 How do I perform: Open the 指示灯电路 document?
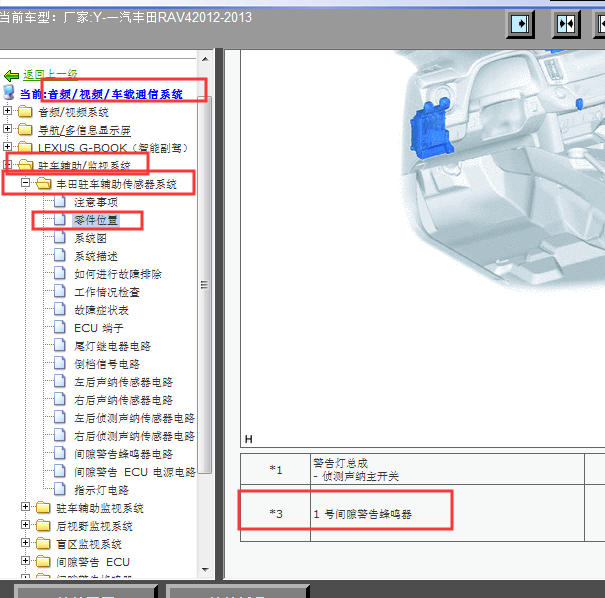click(x=101, y=490)
